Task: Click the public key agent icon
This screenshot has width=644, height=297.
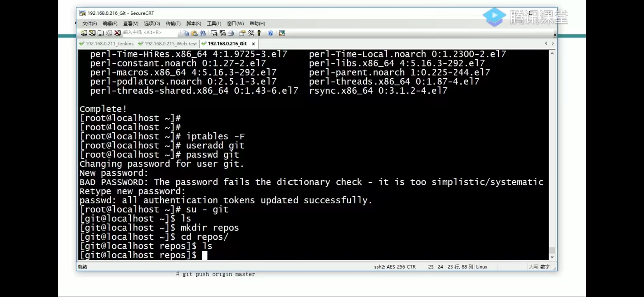Action: (x=259, y=33)
